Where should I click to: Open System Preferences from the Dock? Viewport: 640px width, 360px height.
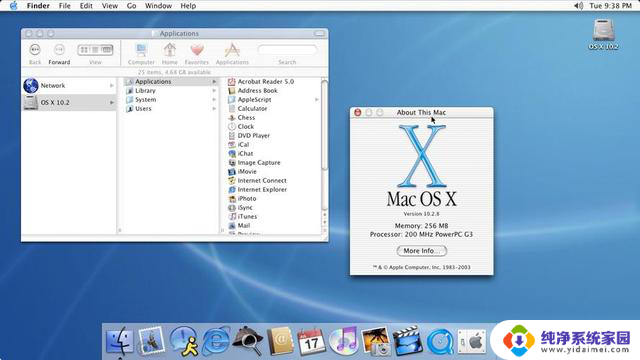[x=472, y=341]
